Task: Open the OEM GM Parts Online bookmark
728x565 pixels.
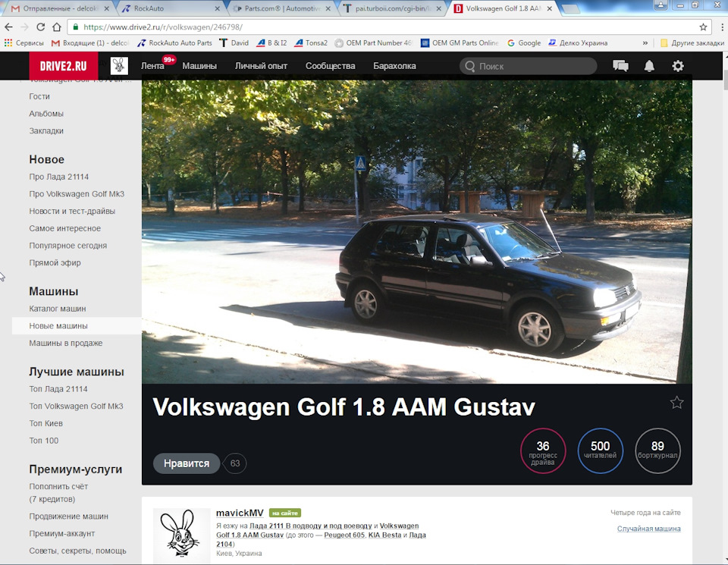Action: [460, 42]
